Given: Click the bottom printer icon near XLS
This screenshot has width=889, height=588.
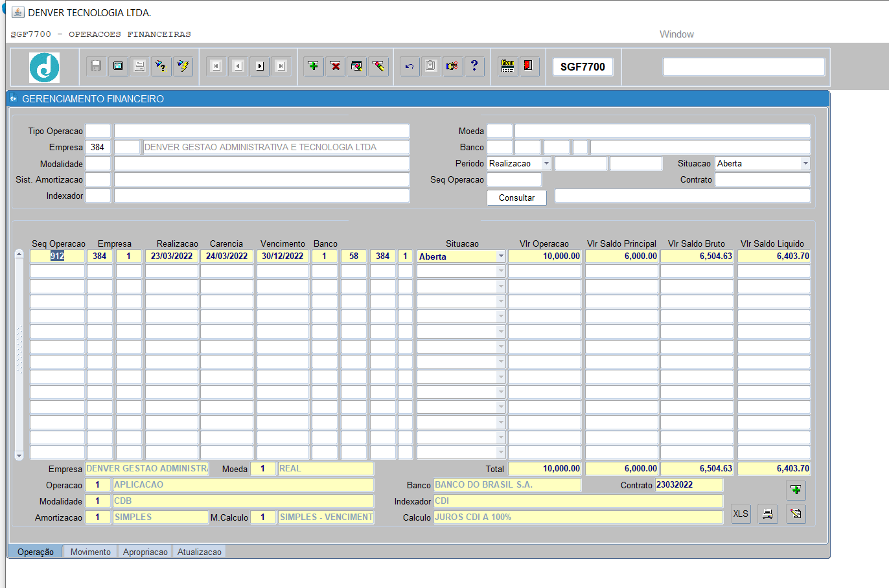Looking at the screenshot, I should point(768,514).
